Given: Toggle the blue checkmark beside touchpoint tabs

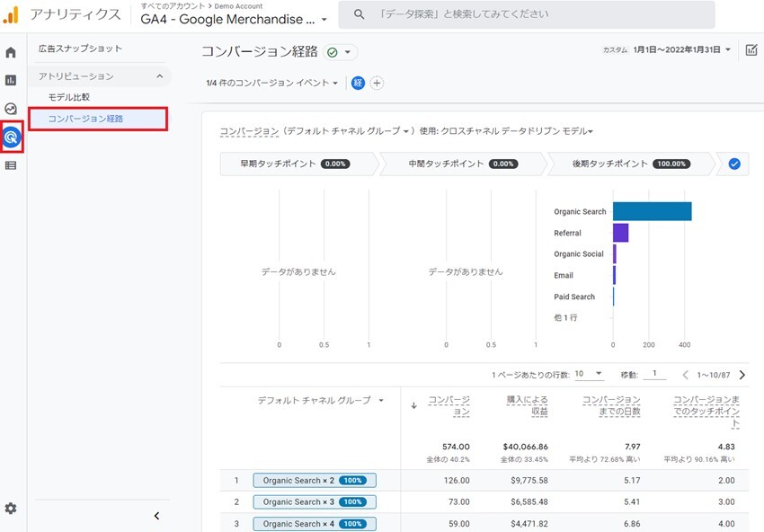Looking at the screenshot, I should click(734, 164).
